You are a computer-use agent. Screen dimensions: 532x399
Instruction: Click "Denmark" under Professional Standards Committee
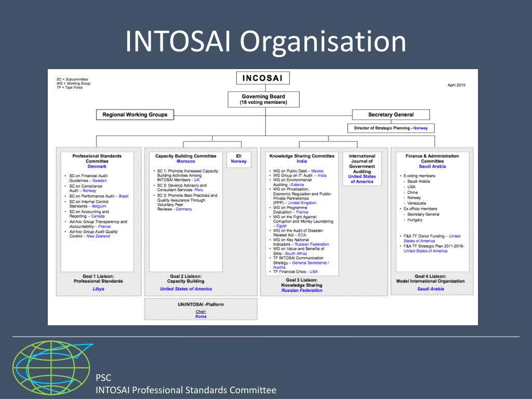(97, 167)
